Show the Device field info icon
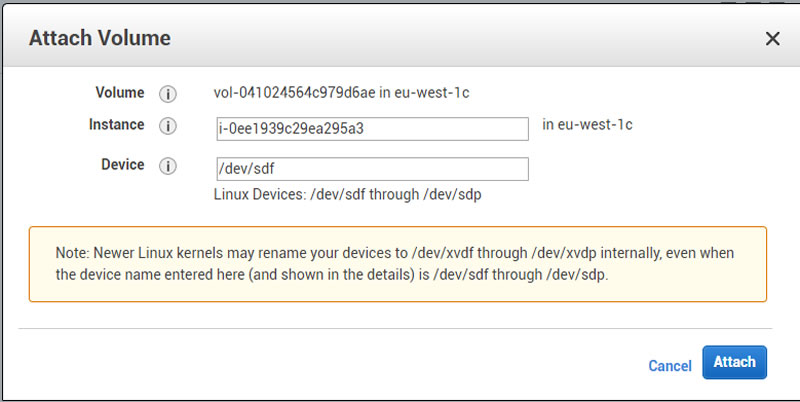 coord(167,166)
